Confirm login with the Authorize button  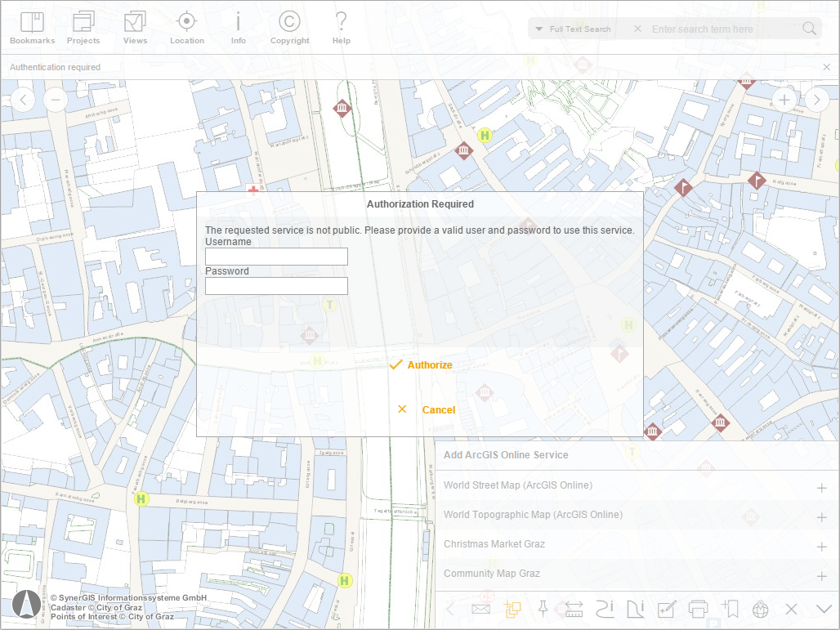pos(422,365)
